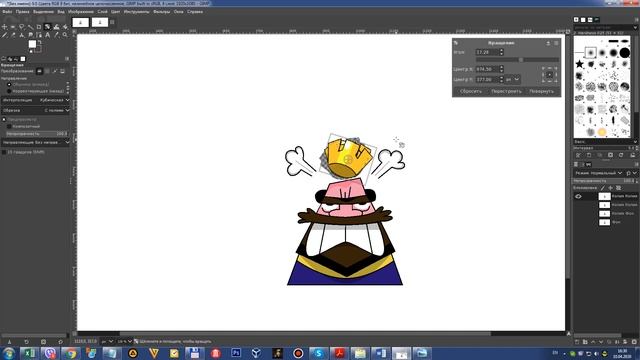640x360 pixels.
Task: Open the guides dropdown in tool options
Action: pos(36,142)
